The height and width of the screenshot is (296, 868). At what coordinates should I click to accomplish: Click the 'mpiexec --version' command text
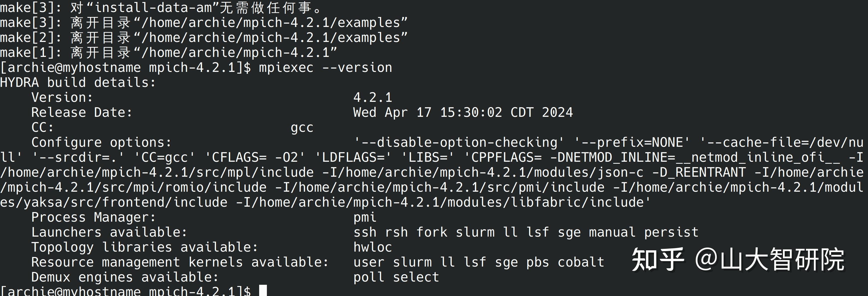click(x=325, y=68)
